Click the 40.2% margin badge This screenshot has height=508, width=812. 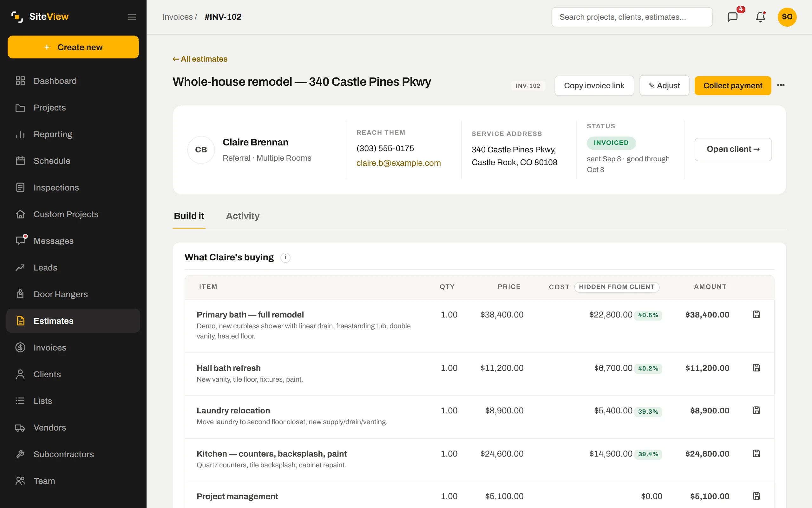point(648,368)
